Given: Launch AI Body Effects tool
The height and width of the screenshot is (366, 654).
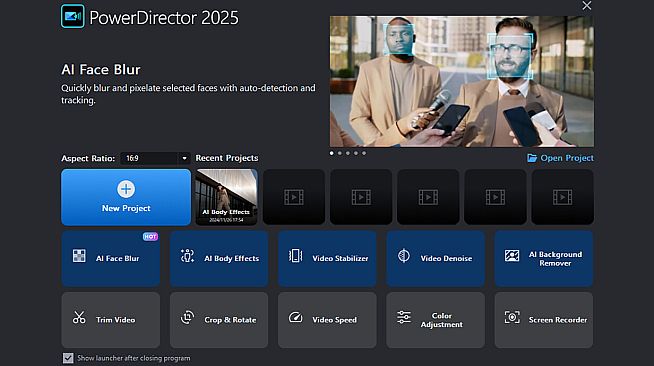Looking at the screenshot, I should click(219, 258).
